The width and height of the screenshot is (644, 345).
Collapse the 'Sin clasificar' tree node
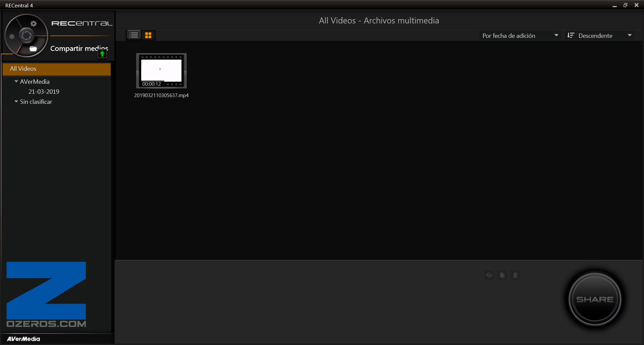[x=16, y=101]
